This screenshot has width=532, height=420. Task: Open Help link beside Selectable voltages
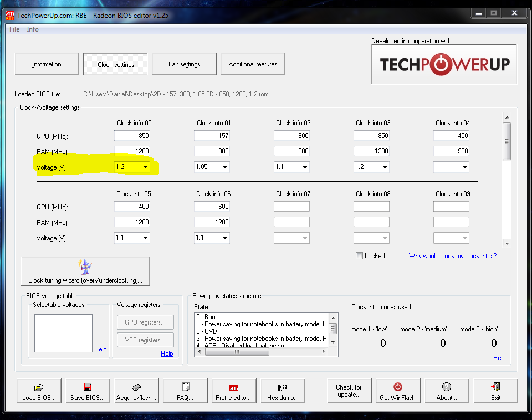(x=100, y=349)
